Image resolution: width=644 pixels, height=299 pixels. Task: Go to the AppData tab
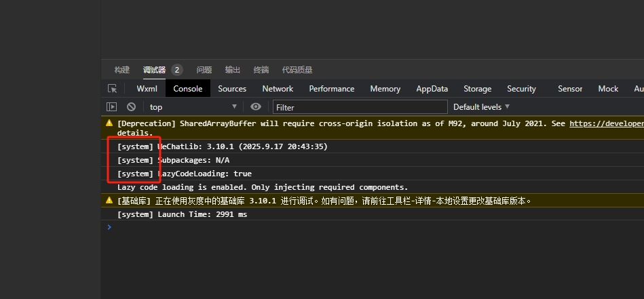tap(432, 89)
